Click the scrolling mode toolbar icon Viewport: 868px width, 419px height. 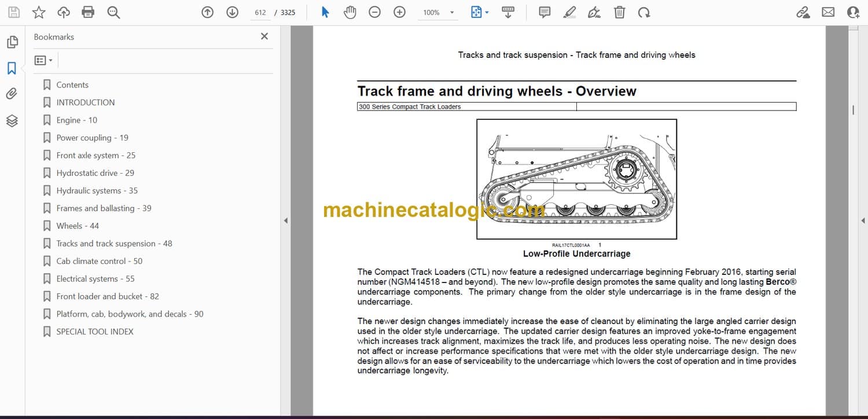508,12
